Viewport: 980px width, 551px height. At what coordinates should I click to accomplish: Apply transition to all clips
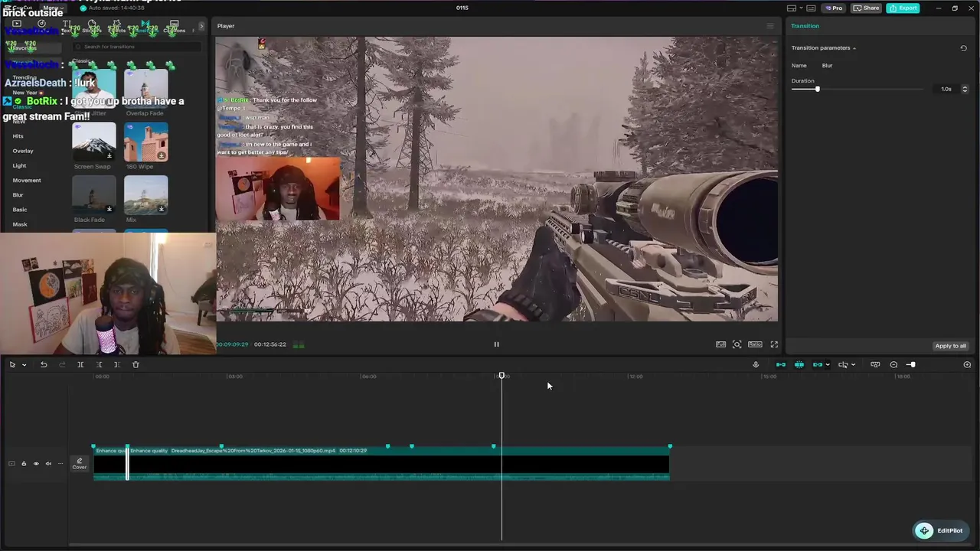pyautogui.click(x=950, y=346)
